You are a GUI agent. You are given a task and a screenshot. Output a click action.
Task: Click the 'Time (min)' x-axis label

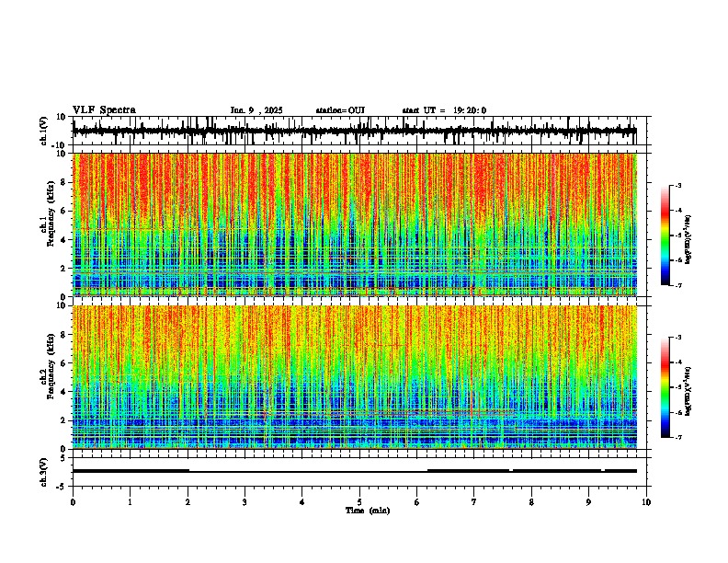click(368, 511)
